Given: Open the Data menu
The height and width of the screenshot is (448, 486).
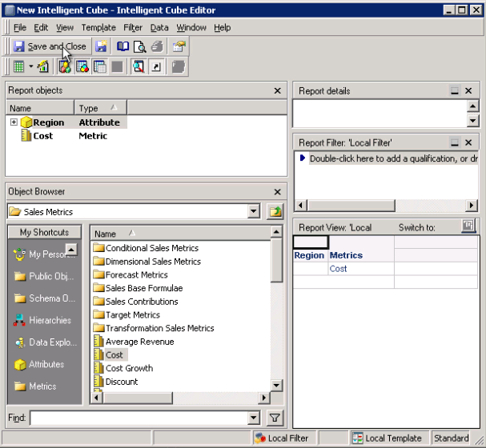Looking at the screenshot, I should (159, 27).
